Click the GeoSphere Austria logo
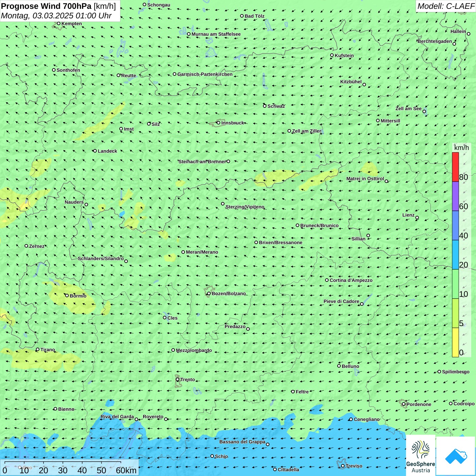The height and width of the screenshot is (476, 476). tap(421, 456)
